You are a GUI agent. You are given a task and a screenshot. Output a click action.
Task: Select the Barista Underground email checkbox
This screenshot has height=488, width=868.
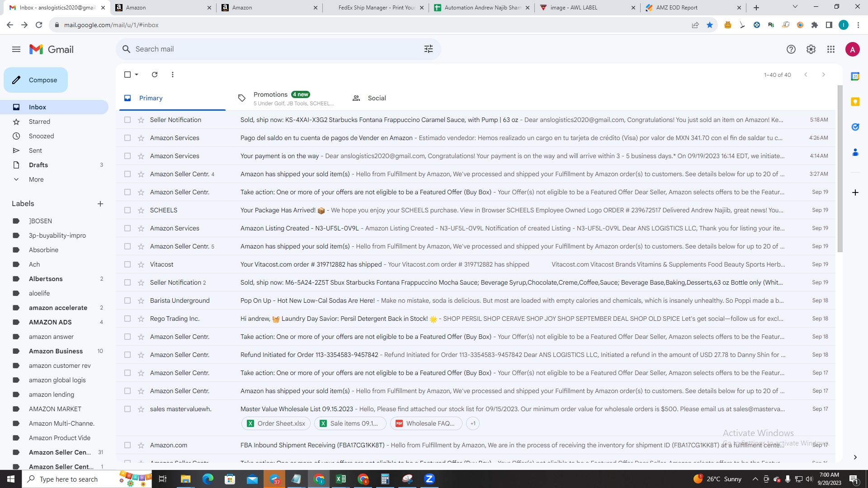[127, 300]
